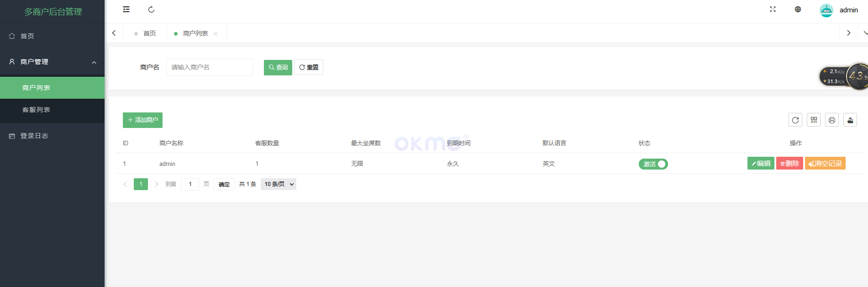This screenshot has width=868, height=287.
Task: Click the table refresh icon
Action: (x=795, y=120)
